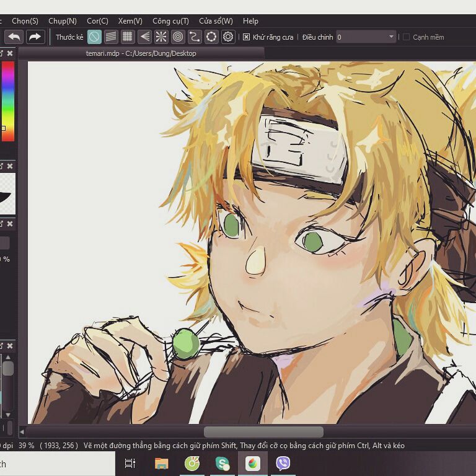Open the snap settings gear
The height and width of the screenshot is (476, 476).
[x=228, y=37]
